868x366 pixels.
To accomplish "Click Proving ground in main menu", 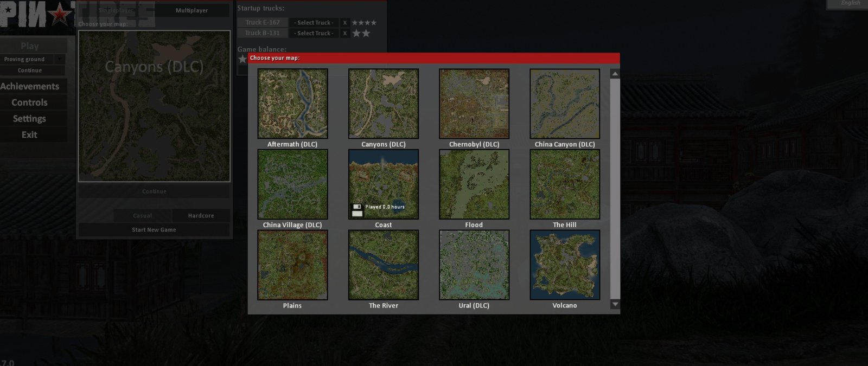I will click(24, 59).
